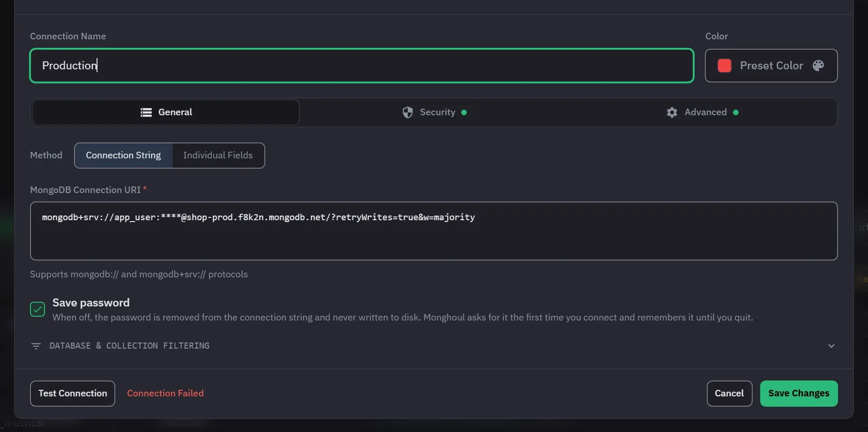Viewport: 868px width, 432px height.
Task: Select the Connection String method
Action: [x=123, y=156]
